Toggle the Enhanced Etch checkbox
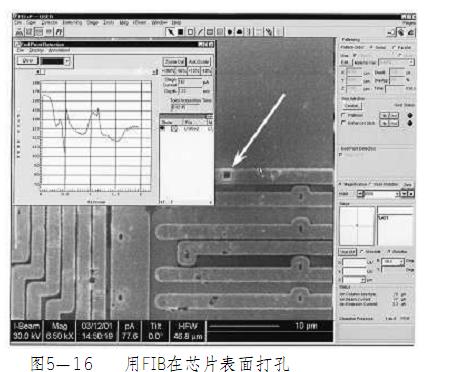456x372 pixels. point(343,123)
